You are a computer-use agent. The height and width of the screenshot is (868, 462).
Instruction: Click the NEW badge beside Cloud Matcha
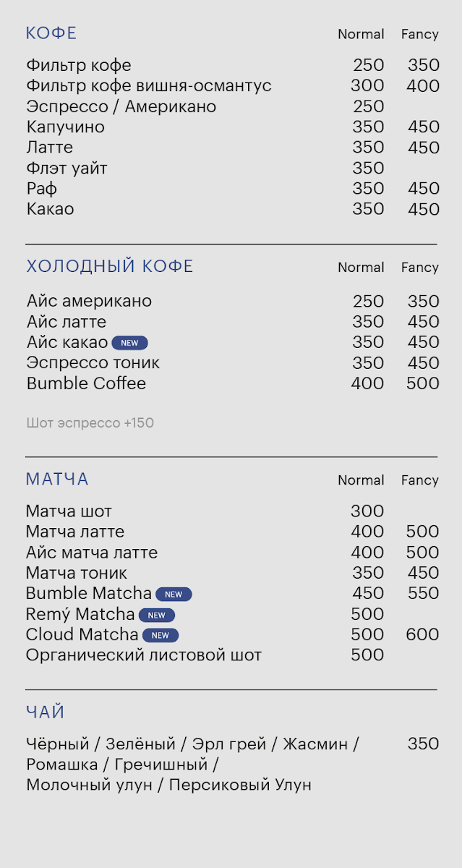161,636
